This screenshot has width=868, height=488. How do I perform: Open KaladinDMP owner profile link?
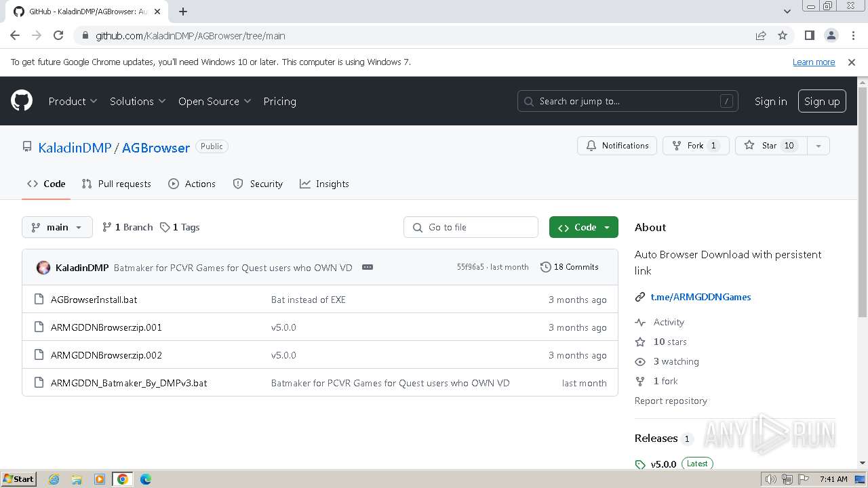(x=75, y=148)
